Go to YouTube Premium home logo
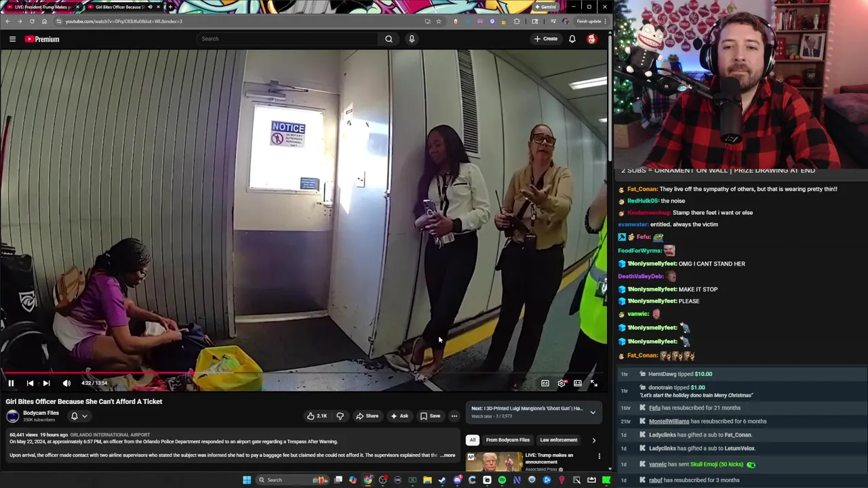 coord(42,39)
